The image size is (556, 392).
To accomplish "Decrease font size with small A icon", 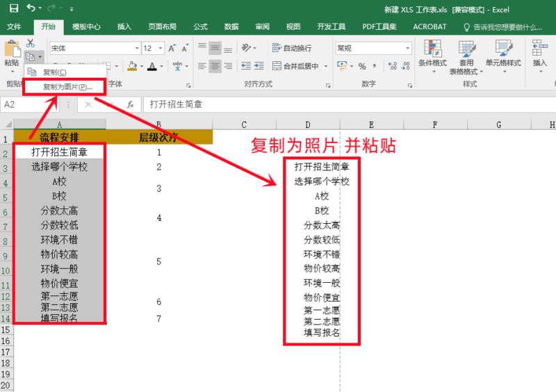I will pyautogui.click(x=185, y=48).
